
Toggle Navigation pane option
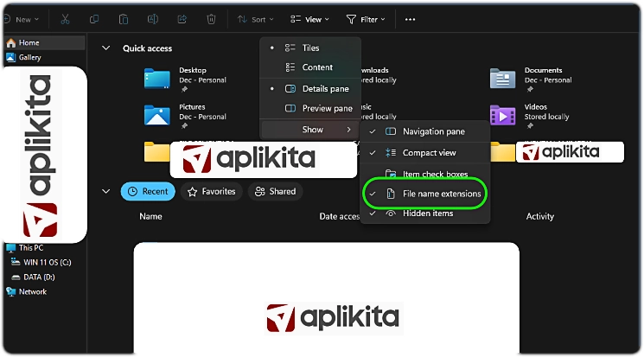pos(424,131)
